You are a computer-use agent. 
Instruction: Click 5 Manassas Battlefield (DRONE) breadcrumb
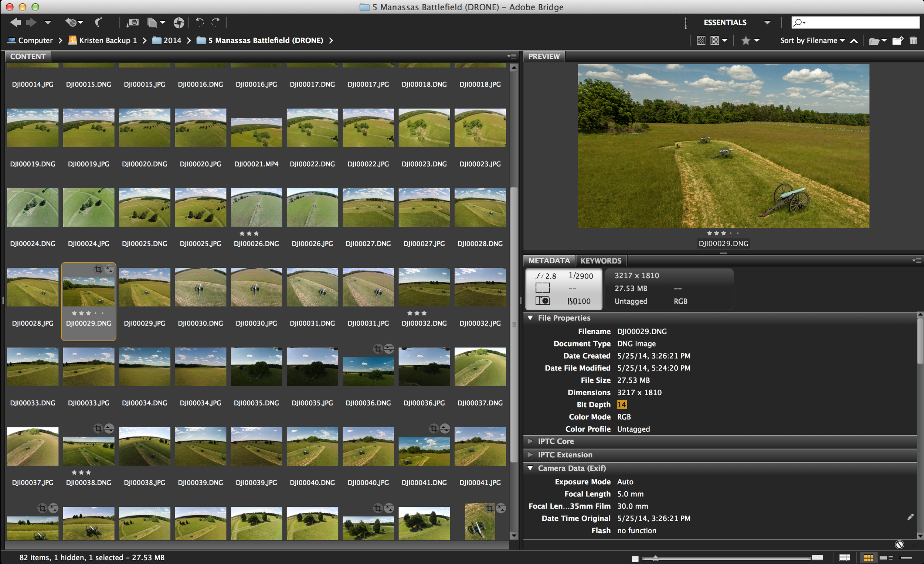click(260, 41)
